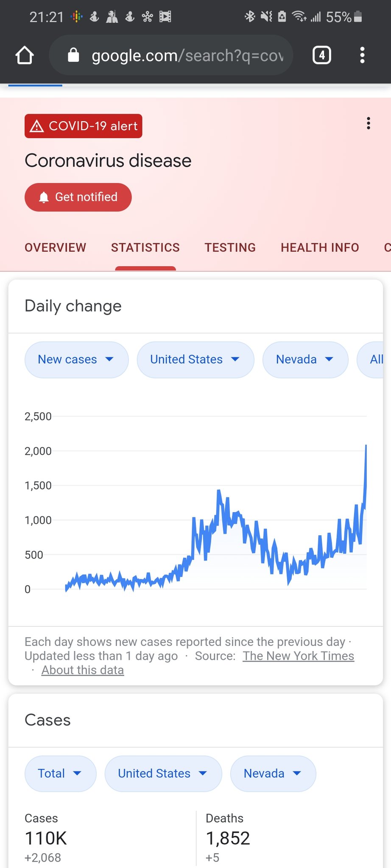Tap the COVID-19 alert warning badge
Viewport: 391px width, 868px height.
coord(84,126)
